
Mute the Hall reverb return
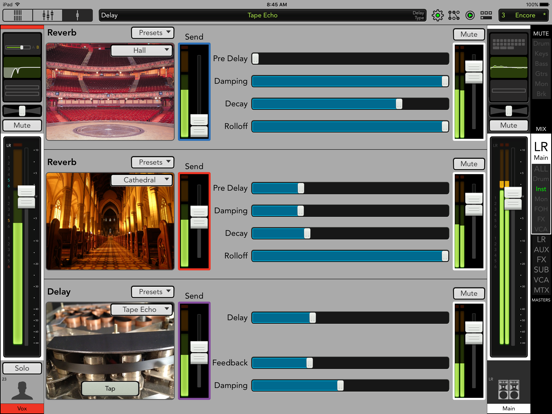click(469, 34)
